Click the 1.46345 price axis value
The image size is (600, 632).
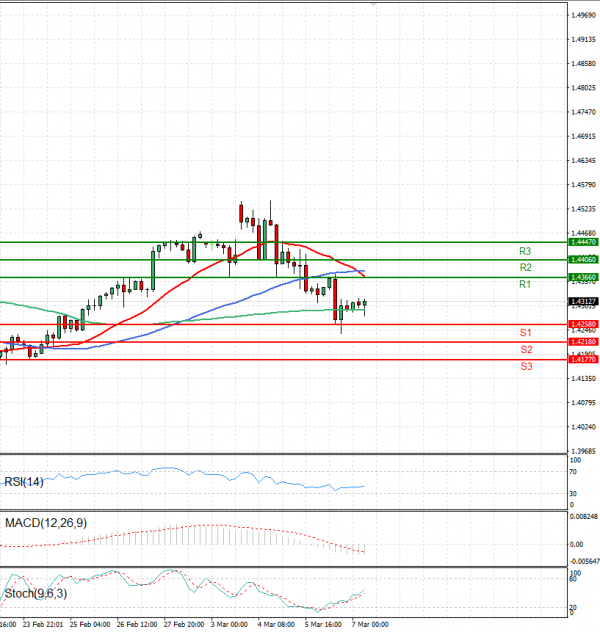pos(583,160)
